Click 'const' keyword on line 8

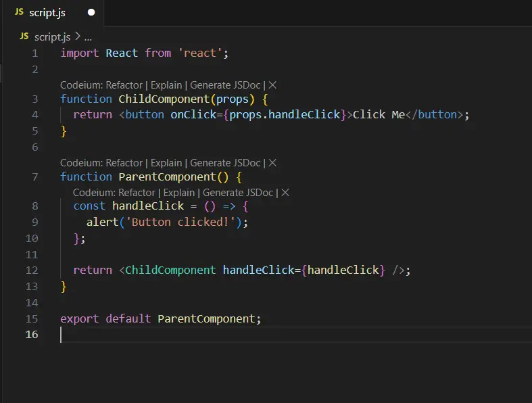90,206
